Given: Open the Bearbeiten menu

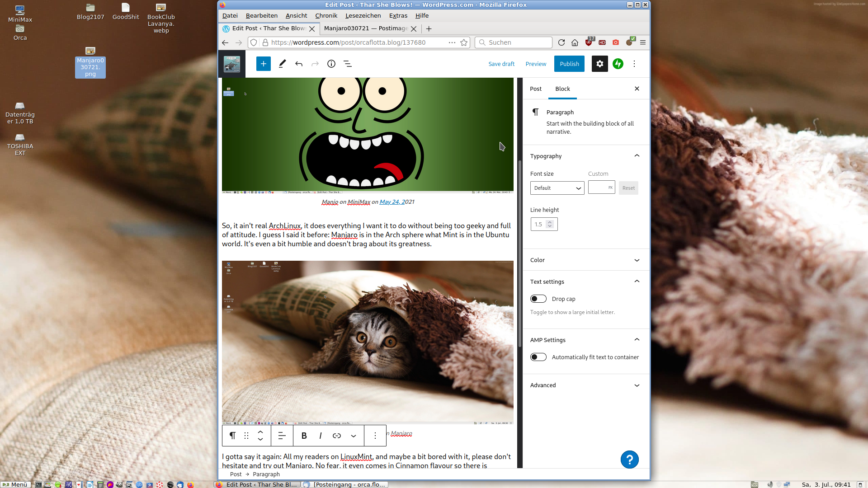Looking at the screenshot, I should click(261, 15).
